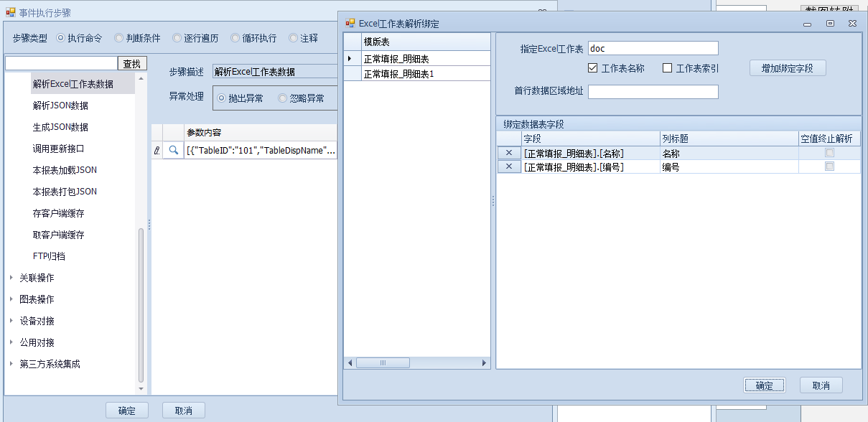Click 查找 search button
Image resolution: width=868 pixels, height=422 pixels.
point(132,63)
